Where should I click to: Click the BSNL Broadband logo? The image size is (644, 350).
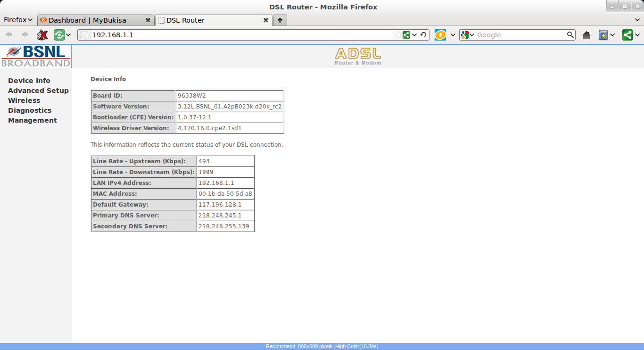35,56
